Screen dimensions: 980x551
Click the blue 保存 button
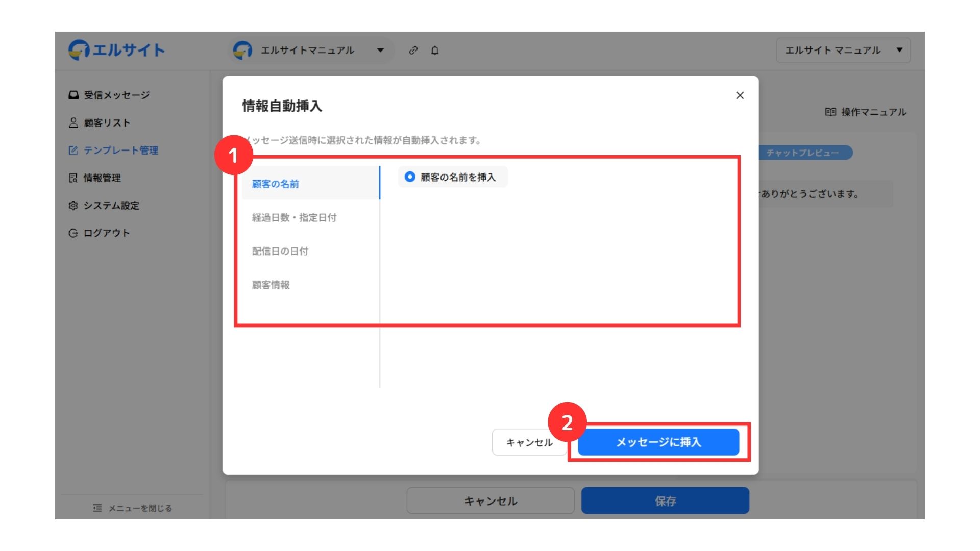(x=665, y=501)
